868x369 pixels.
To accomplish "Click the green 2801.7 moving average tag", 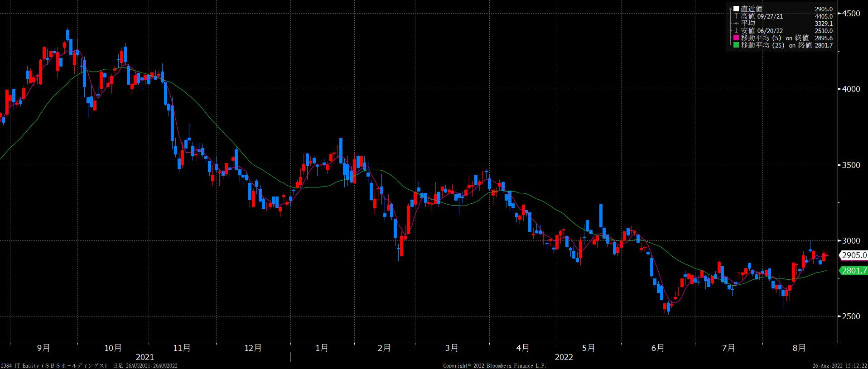I will (854, 271).
